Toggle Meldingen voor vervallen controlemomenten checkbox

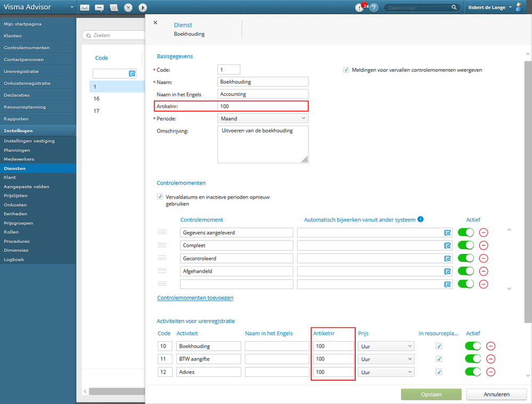[x=346, y=70]
